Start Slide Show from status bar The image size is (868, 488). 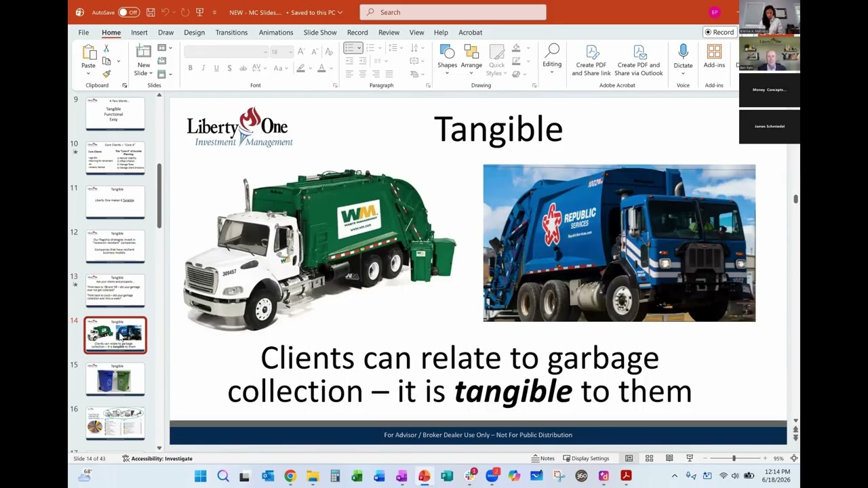point(690,458)
